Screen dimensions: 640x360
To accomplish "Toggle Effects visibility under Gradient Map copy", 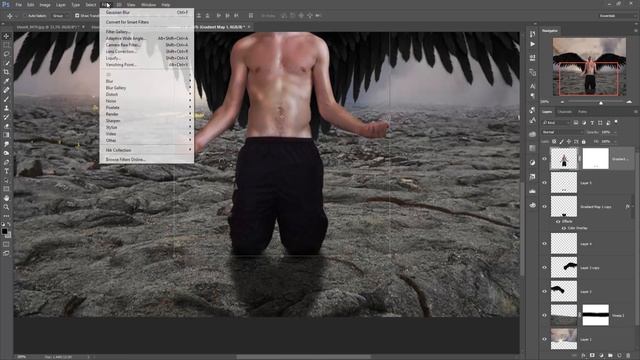I will (x=558, y=222).
